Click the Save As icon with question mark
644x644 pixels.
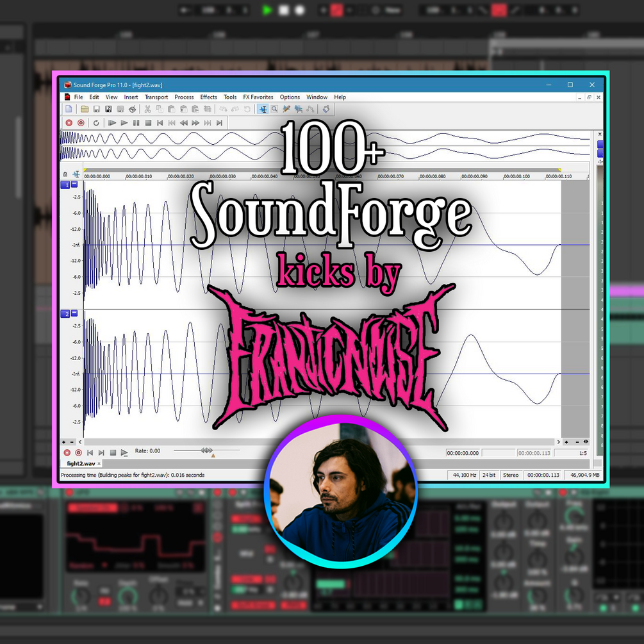click(x=108, y=109)
